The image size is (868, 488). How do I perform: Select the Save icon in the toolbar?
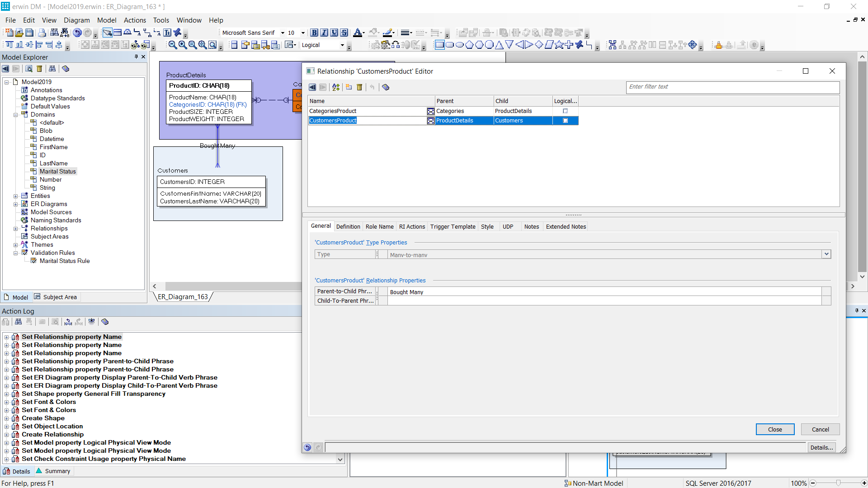pos(29,32)
